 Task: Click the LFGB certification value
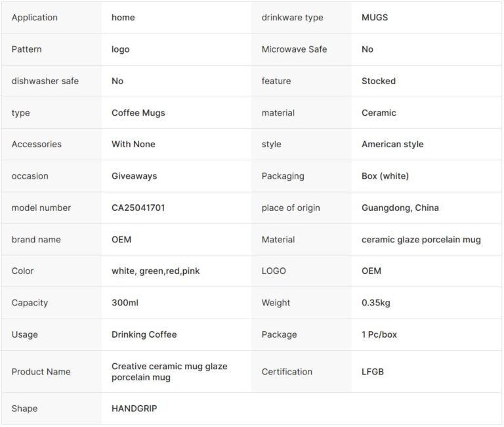[x=372, y=372]
